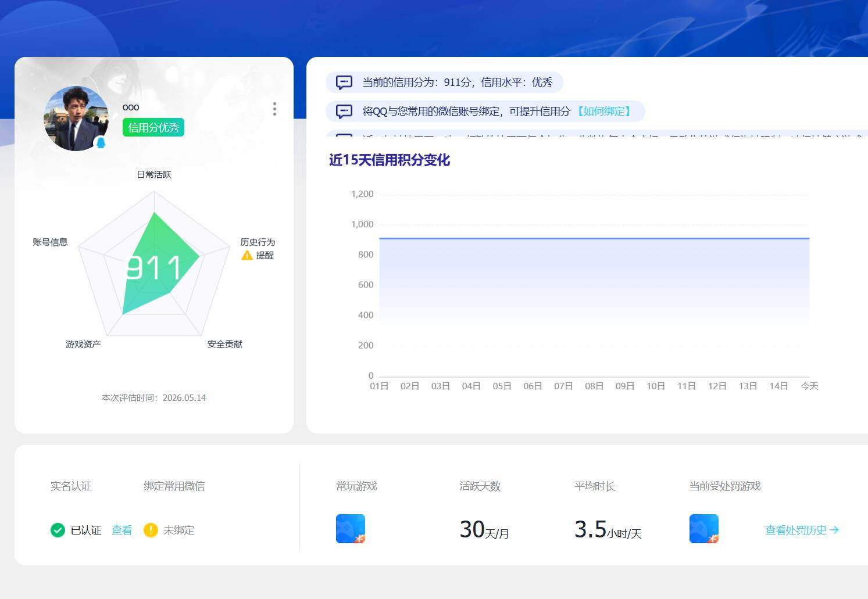Click the 30天/月 active days value
The image size is (868, 599).
pyautogui.click(x=484, y=529)
